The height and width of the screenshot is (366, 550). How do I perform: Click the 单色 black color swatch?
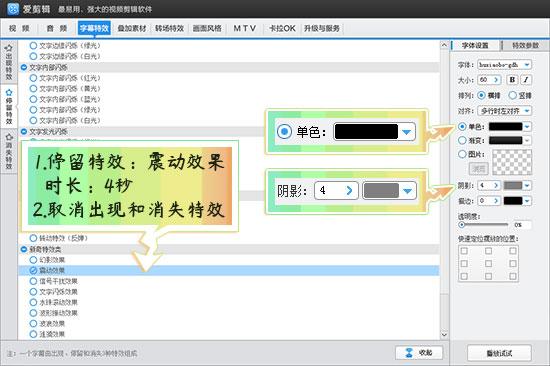(x=505, y=127)
